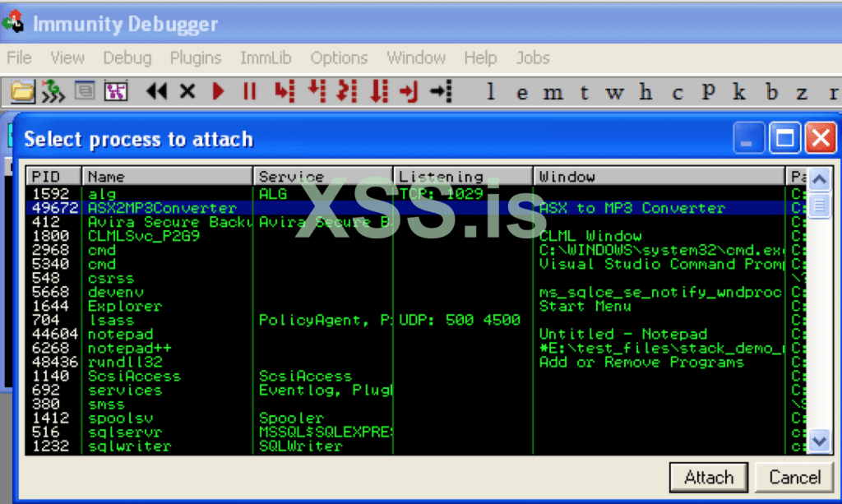Click the Attach to process toolbar icon
This screenshot has height=504, width=842.
[53, 92]
